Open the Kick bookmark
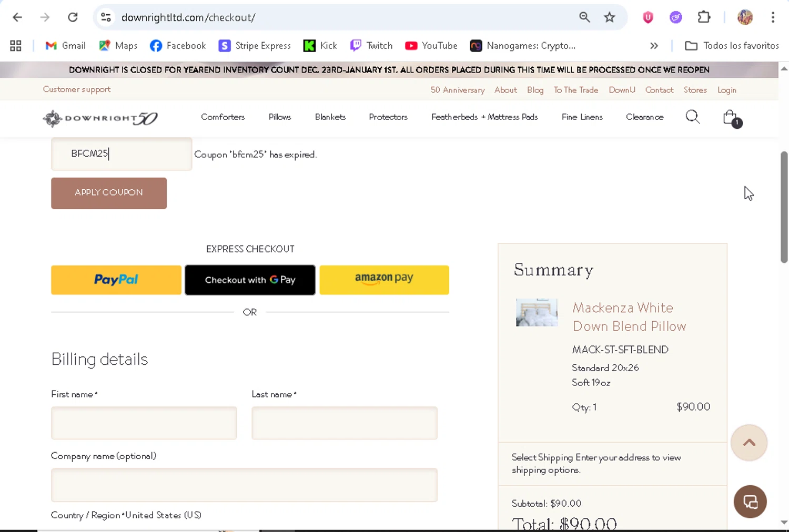 pyautogui.click(x=320, y=46)
